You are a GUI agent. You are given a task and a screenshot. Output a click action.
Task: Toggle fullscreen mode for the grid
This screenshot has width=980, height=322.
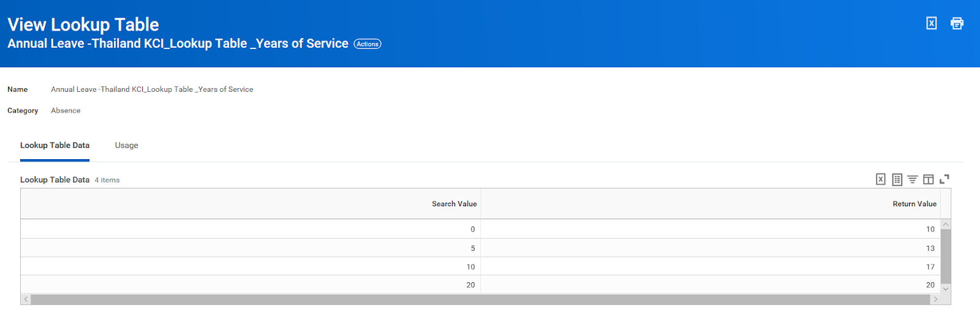click(x=944, y=179)
